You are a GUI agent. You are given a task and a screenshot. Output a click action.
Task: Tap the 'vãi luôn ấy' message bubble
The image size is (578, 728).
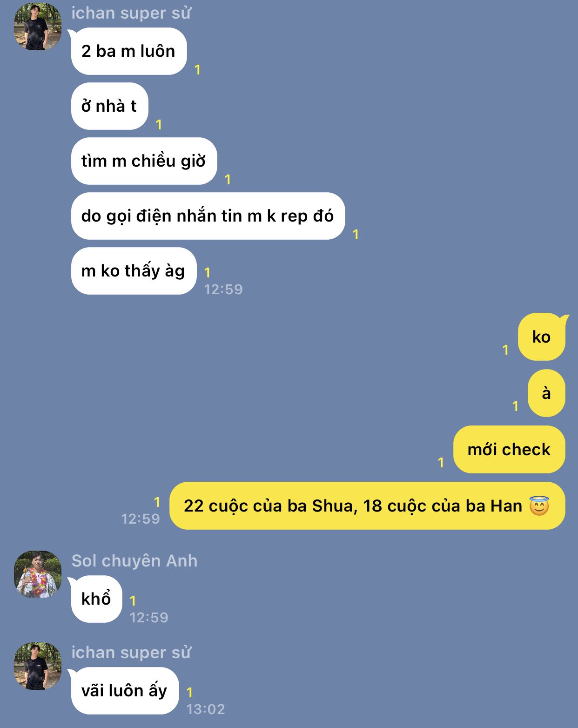[125, 691]
